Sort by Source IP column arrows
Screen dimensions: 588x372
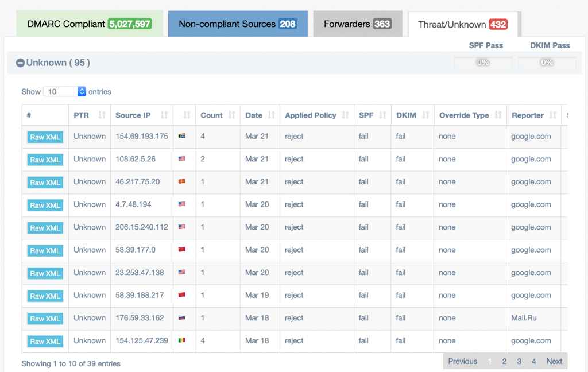click(x=164, y=115)
